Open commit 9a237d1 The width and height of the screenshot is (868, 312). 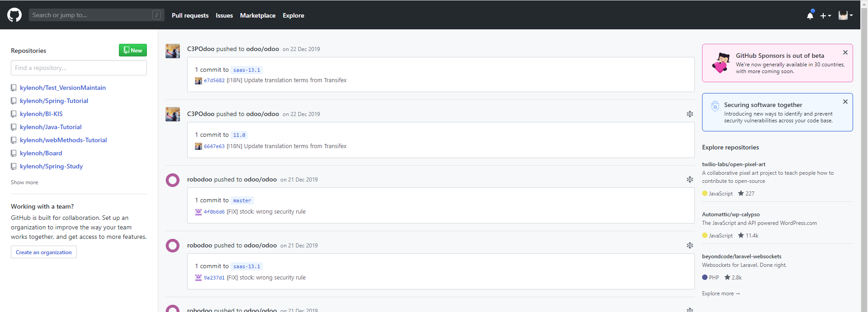(214, 278)
